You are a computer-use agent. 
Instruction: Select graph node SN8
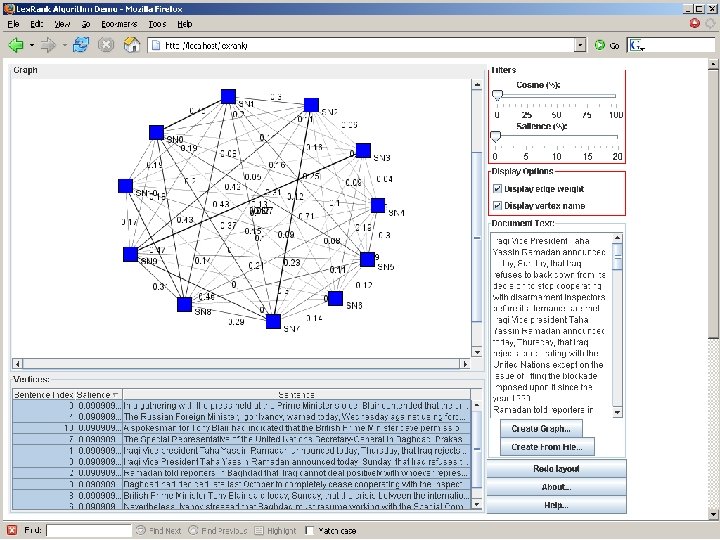(x=184, y=304)
